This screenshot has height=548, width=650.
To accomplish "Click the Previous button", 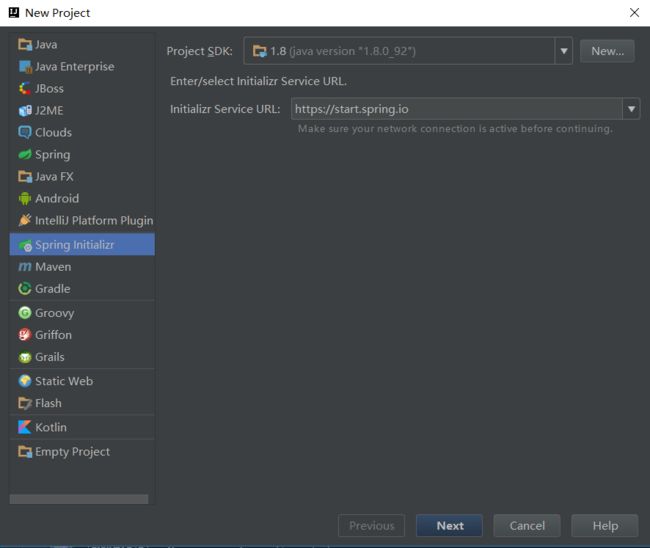I will point(371,526).
